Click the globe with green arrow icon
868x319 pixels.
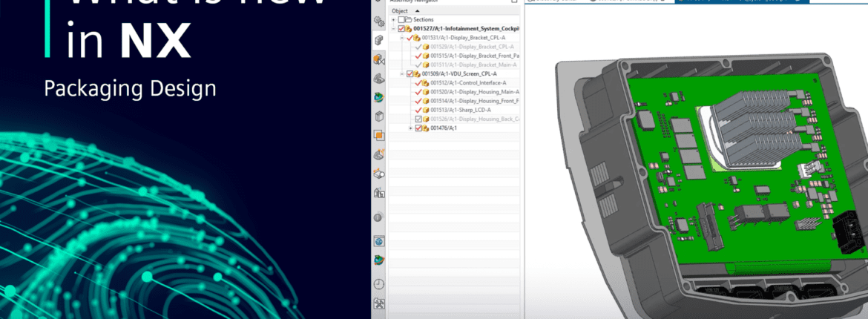pos(378,260)
